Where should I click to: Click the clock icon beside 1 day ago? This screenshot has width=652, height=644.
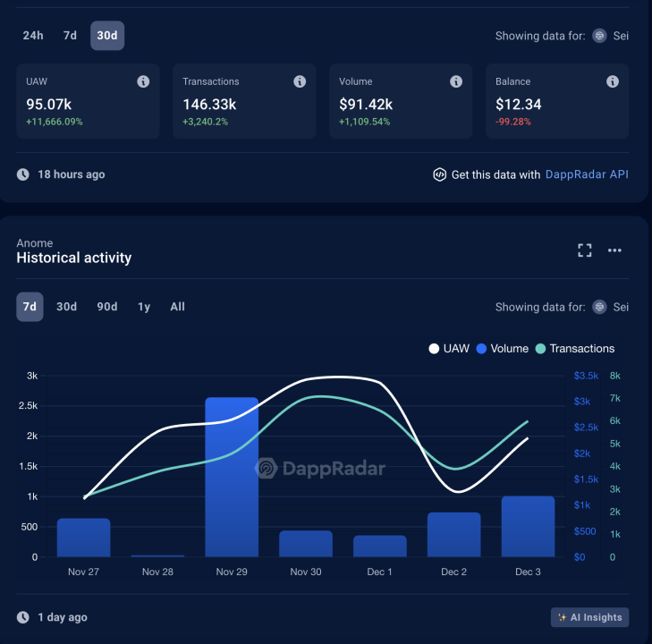[x=23, y=617]
